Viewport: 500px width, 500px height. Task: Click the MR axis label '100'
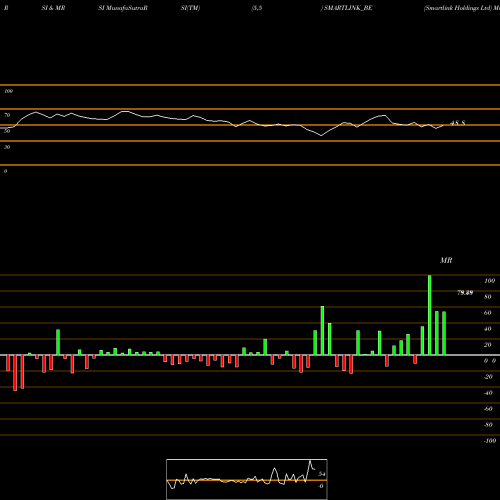(489, 281)
